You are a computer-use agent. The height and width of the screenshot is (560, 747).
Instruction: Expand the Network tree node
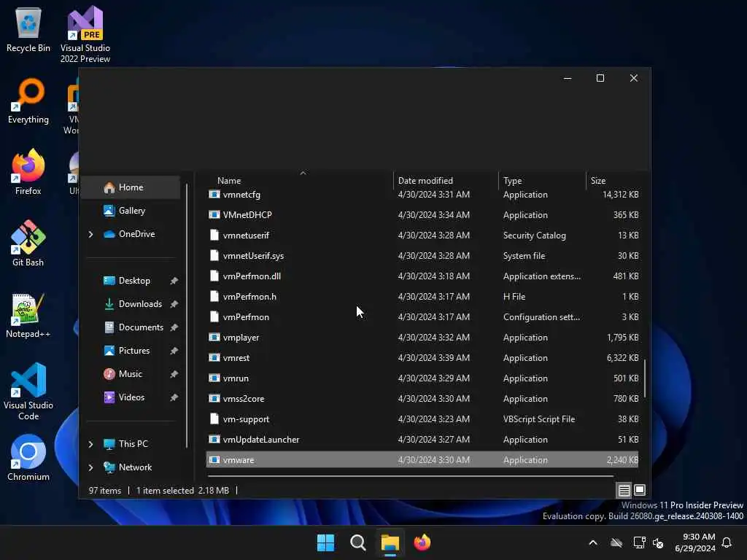(x=90, y=467)
